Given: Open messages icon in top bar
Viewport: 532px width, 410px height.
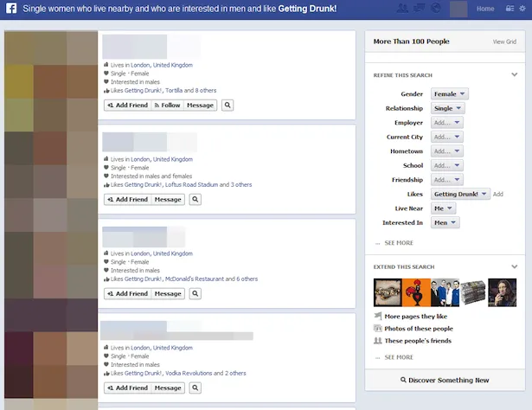Looking at the screenshot, I should coord(420,8).
